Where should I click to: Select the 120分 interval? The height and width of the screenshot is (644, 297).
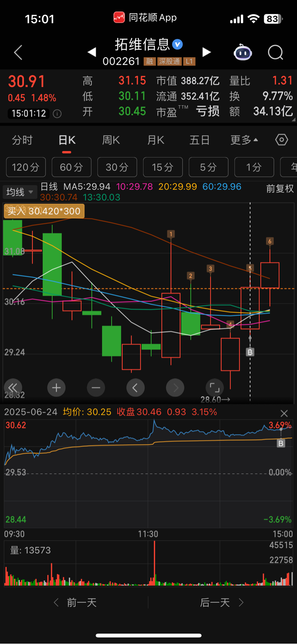[26, 167]
